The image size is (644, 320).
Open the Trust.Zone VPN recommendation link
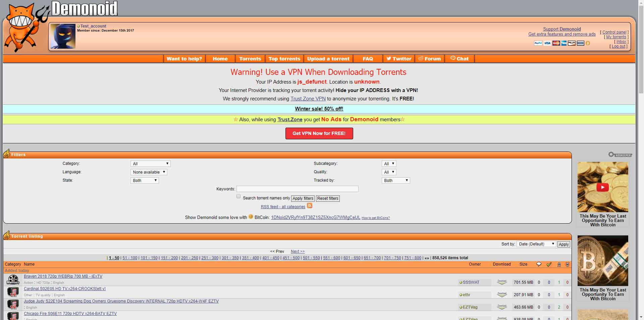tap(308, 99)
